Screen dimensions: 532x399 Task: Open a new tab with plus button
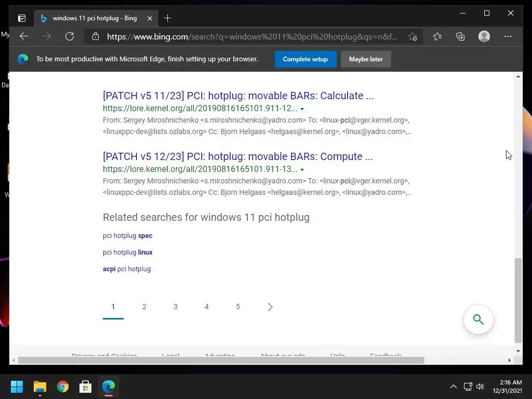tap(167, 18)
